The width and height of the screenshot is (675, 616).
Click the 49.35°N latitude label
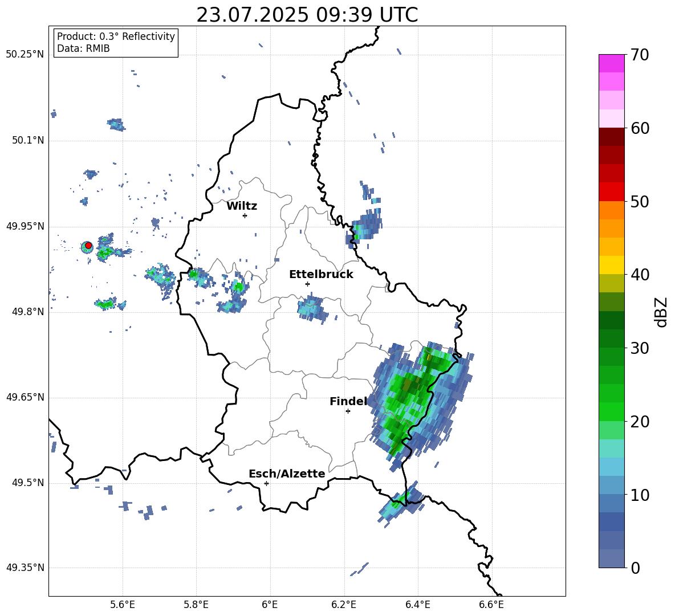pos(25,568)
